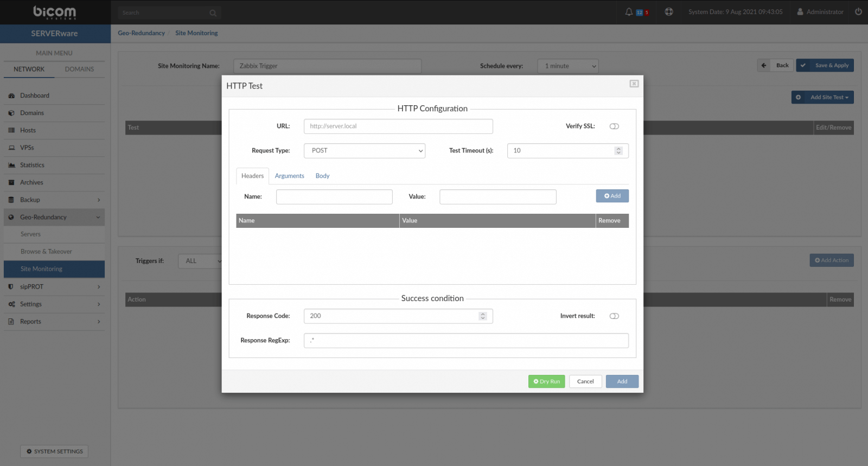Image resolution: width=868 pixels, height=466 pixels.
Task: Click the Dry Run button
Action: pyautogui.click(x=547, y=382)
